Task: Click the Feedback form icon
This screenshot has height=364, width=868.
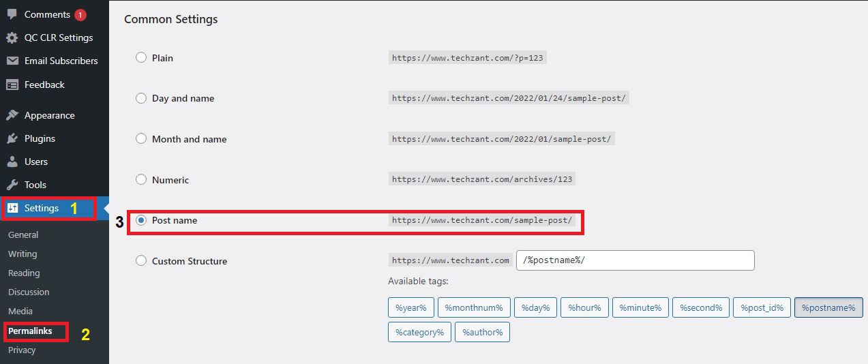Action: [12, 85]
